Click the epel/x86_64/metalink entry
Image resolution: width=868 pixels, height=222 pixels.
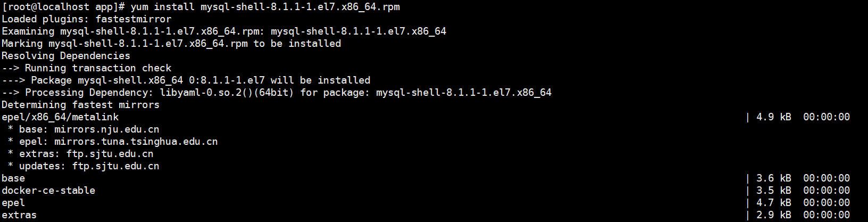coord(60,117)
